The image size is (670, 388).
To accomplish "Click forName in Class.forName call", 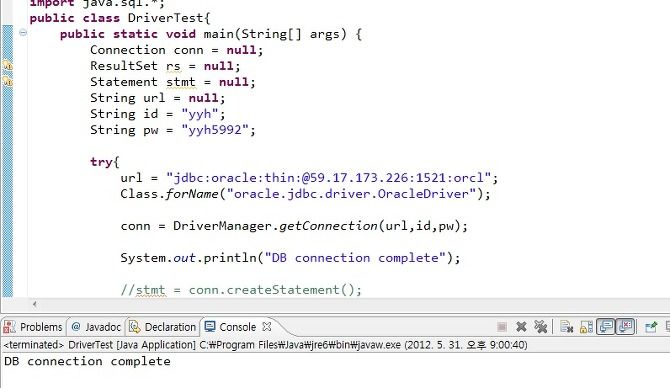I will pos(192,194).
